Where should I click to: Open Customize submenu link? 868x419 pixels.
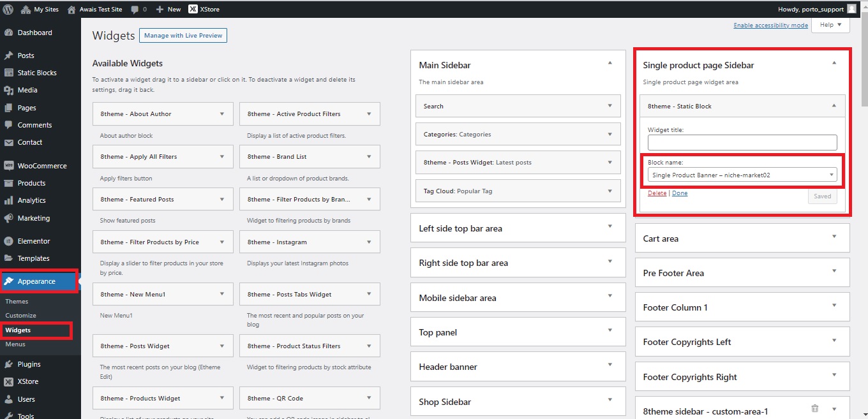point(20,315)
